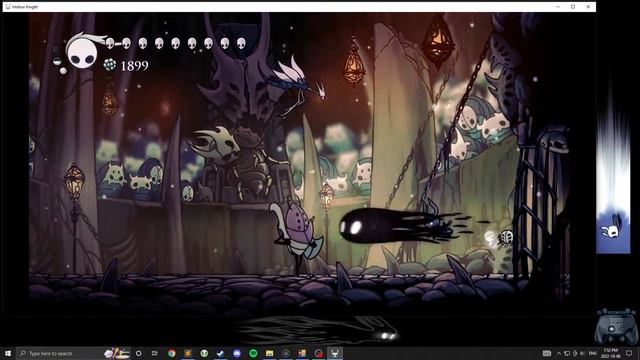Open the volume tray icon

click(x=582, y=353)
